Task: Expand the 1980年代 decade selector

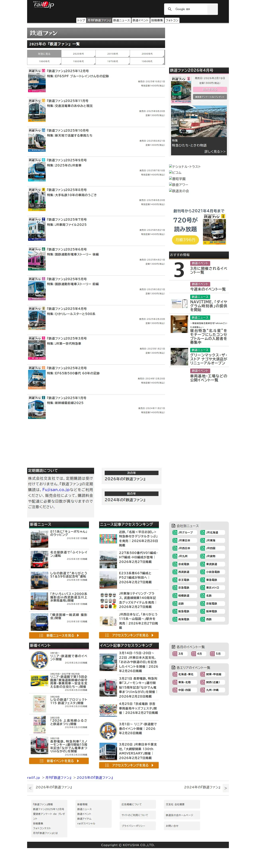Action: (x=79, y=61)
